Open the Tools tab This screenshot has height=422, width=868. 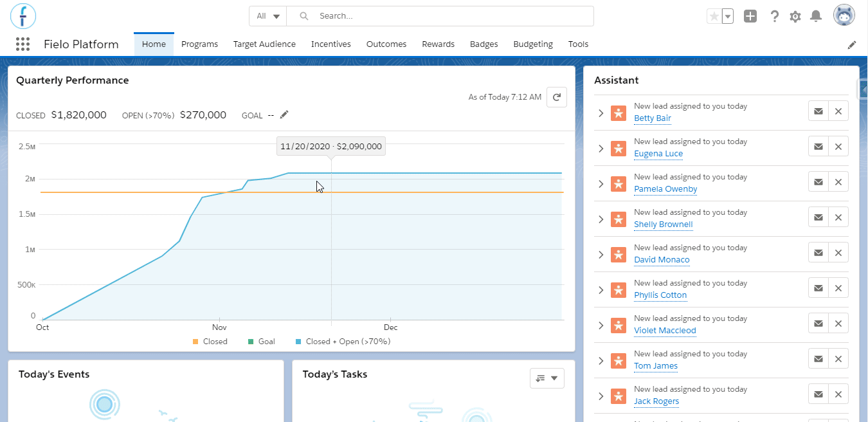pyautogui.click(x=579, y=44)
